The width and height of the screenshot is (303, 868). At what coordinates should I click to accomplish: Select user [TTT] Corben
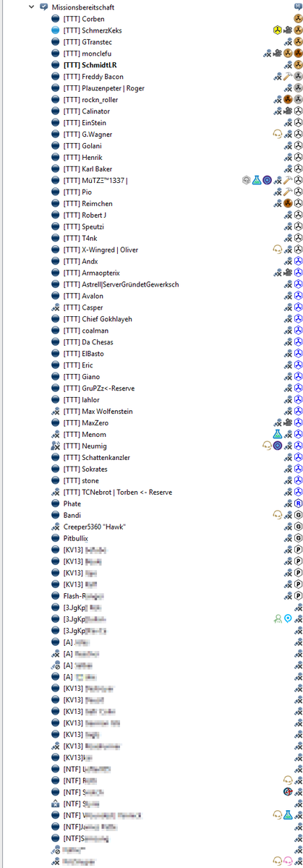[x=84, y=19]
